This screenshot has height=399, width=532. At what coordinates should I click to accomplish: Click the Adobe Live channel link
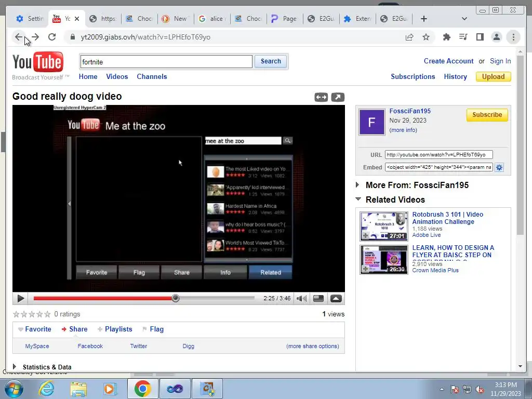pos(427,235)
